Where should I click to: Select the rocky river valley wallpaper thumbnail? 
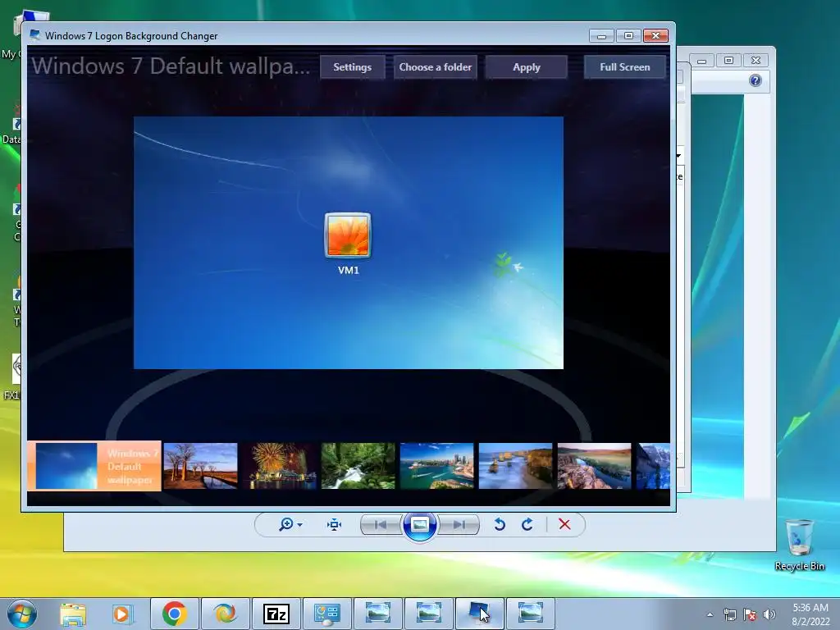pos(594,466)
